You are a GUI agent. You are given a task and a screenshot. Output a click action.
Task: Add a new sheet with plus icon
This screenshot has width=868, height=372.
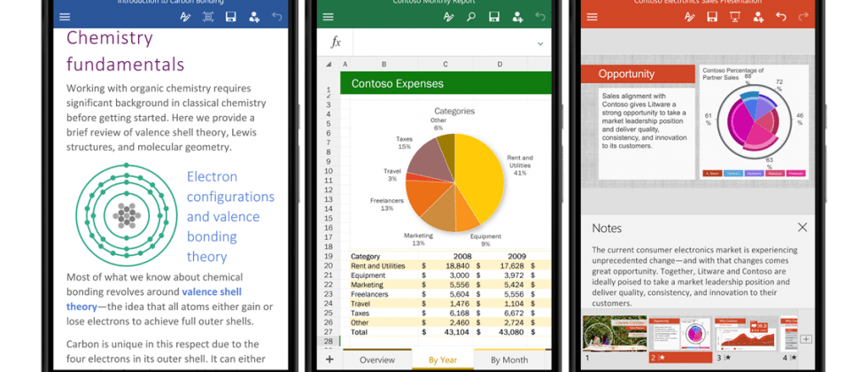tap(329, 360)
